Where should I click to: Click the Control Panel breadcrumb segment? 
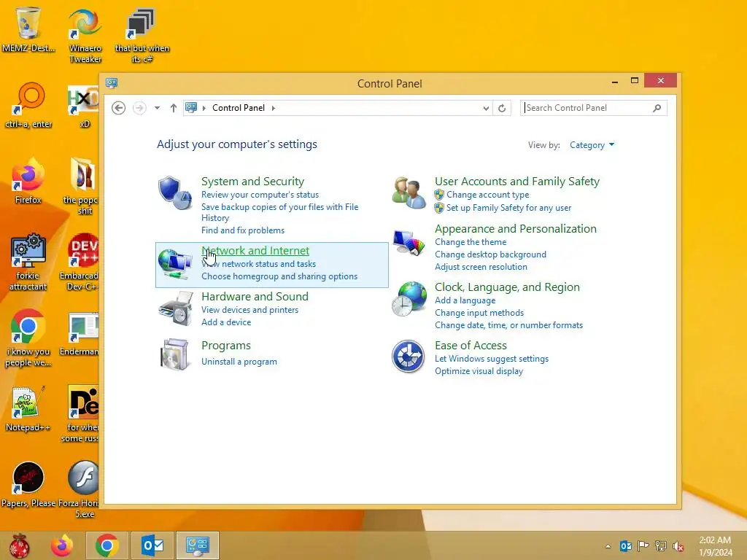coord(239,108)
